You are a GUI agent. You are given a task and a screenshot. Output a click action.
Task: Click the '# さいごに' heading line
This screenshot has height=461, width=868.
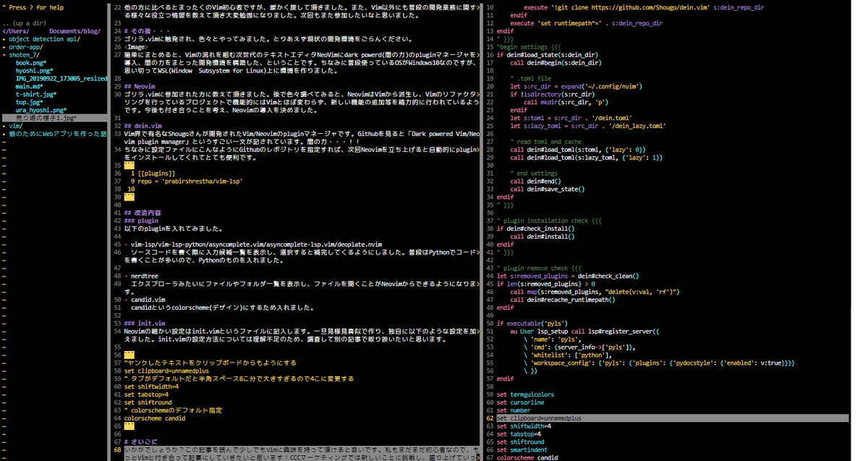(142, 441)
